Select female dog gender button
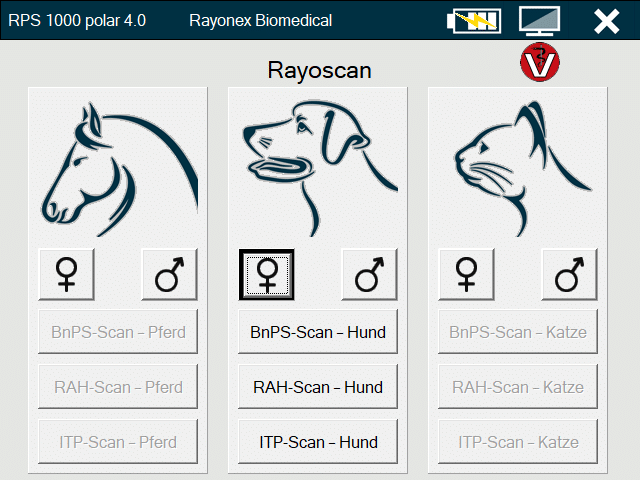The width and height of the screenshot is (640, 480). (x=267, y=274)
